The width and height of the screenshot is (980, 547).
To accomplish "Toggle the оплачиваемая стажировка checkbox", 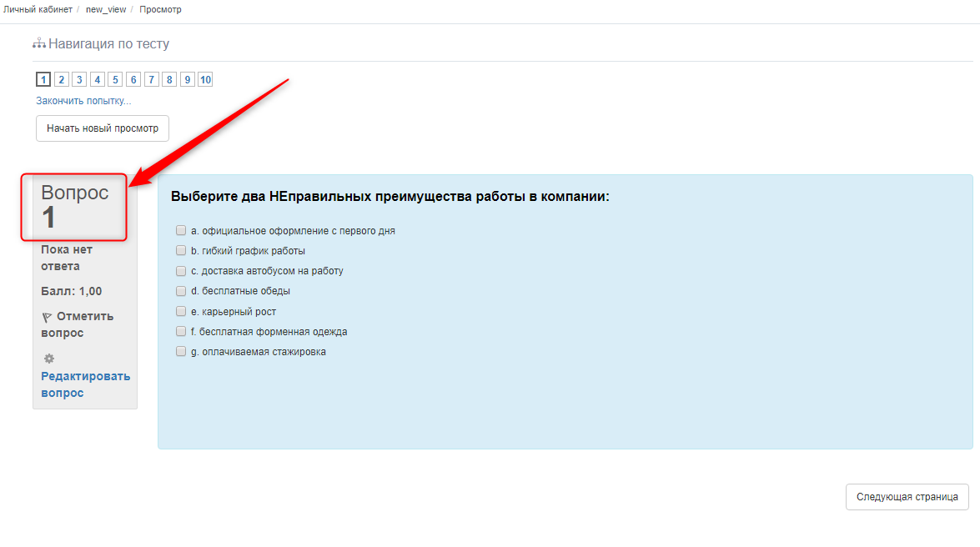I will [181, 352].
